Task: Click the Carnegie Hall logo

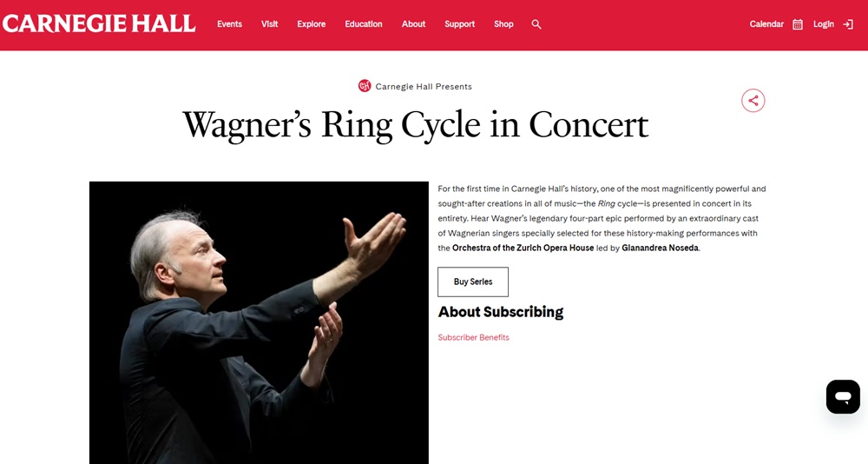Action: click(99, 23)
